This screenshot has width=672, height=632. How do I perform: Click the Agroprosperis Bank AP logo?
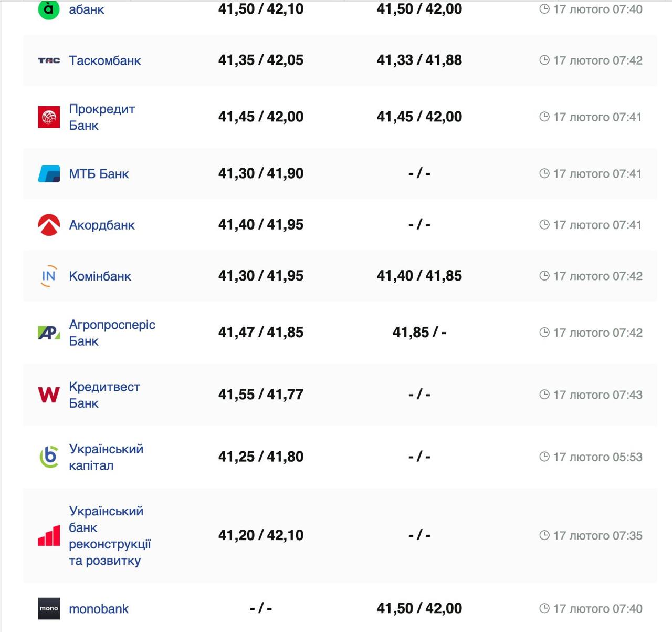[x=49, y=333]
